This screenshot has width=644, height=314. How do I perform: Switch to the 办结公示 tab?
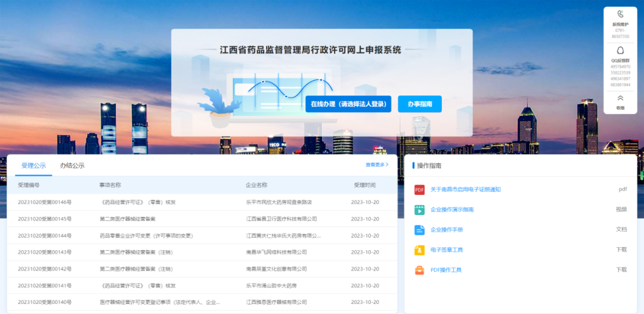72,166
